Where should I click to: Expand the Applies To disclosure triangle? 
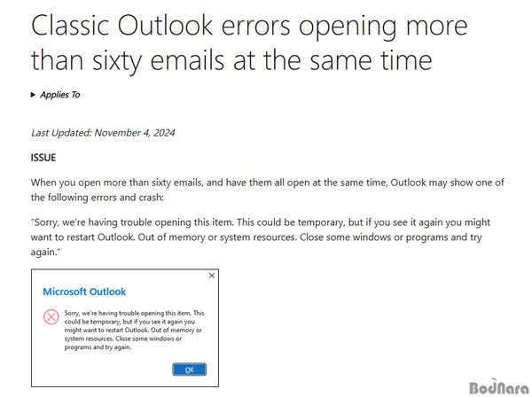pyautogui.click(x=33, y=95)
